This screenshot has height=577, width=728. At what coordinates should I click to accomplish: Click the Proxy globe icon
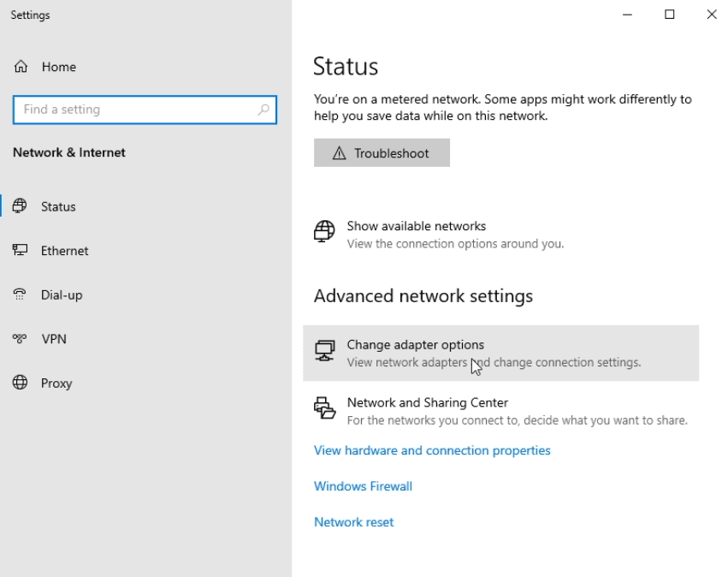pos(20,383)
